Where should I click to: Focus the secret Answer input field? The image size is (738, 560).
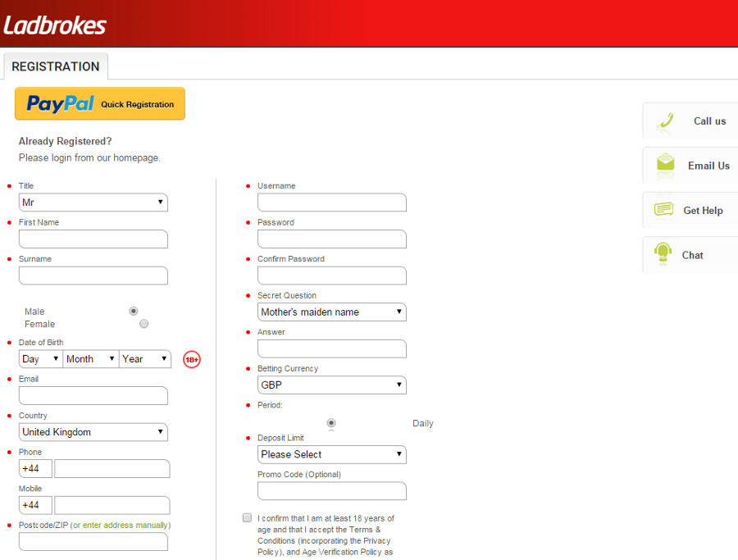[332, 348]
